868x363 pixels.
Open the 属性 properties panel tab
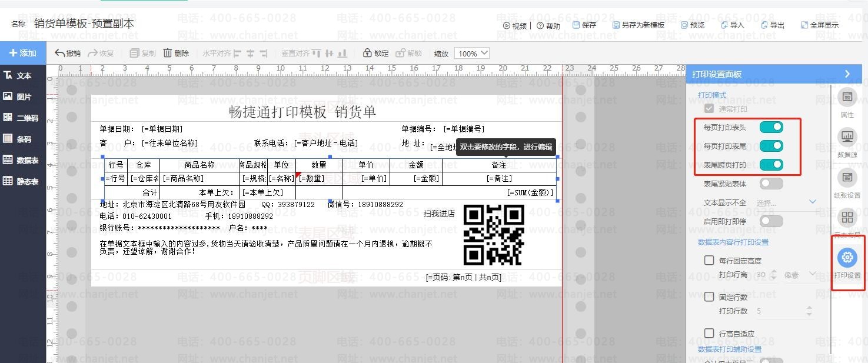tap(847, 104)
